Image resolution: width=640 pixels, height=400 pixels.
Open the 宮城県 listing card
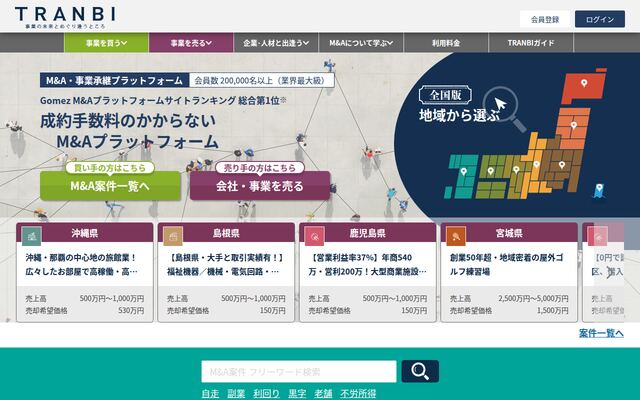coord(509,272)
